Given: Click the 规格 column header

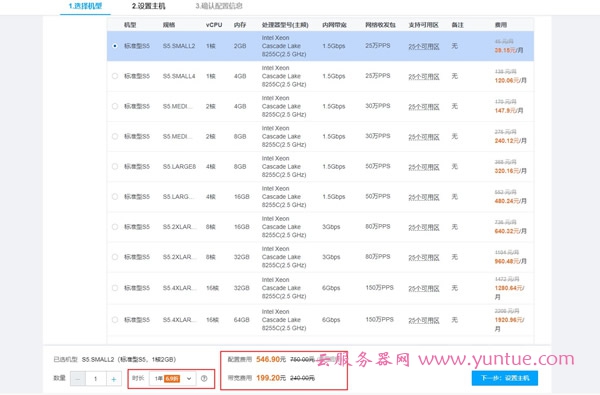Looking at the screenshot, I should [169, 25].
